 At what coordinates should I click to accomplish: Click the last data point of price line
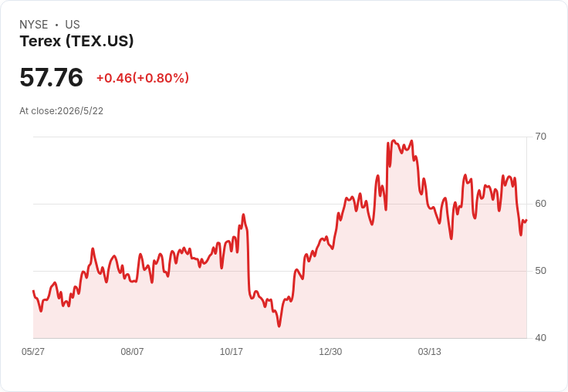526,220
